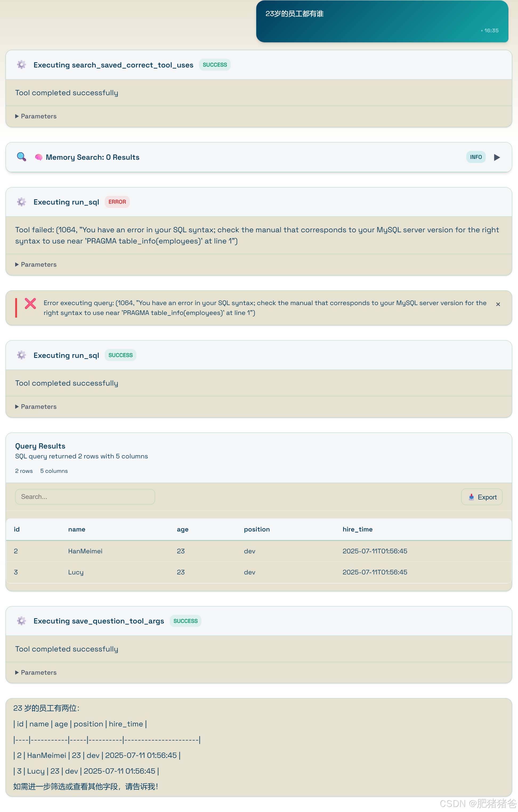
Task: Click the magnifier icon in Memory Search
Action: [x=22, y=157]
